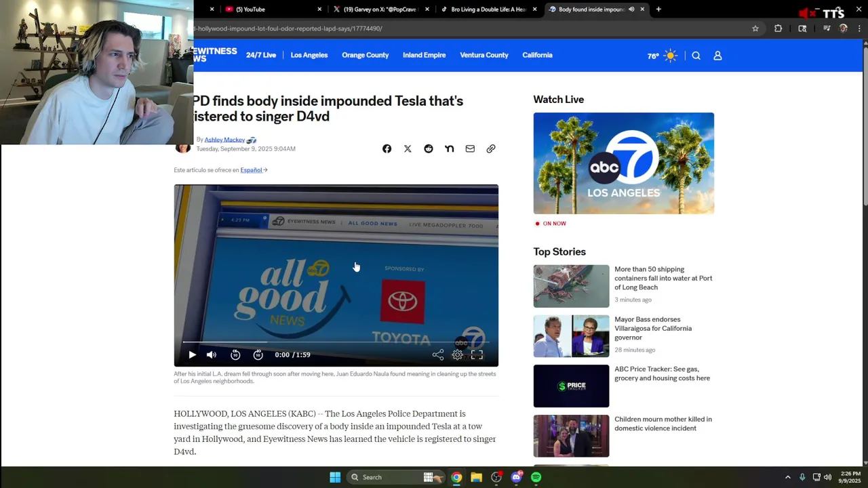This screenshot has height=488, width=868.
Task: Open OBS Studio from taskbar
Action: coord(496,477)
